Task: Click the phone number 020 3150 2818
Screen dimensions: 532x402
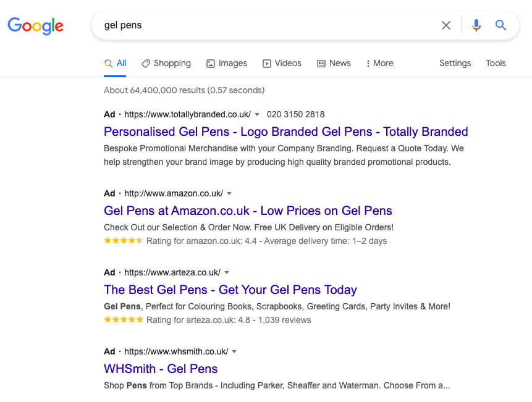Action: click(295, 115)
